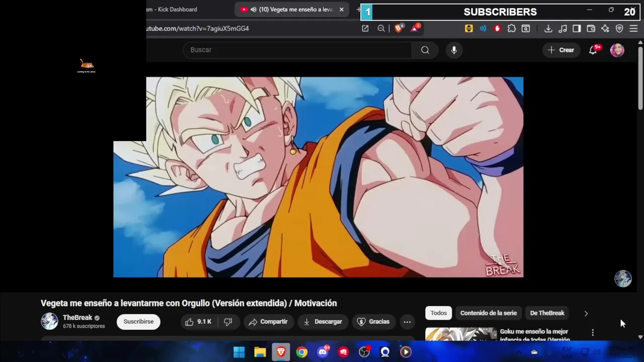Open Goku me enseñó video thumbnail
Screen dimensions: 644x362
coord(461,334)
